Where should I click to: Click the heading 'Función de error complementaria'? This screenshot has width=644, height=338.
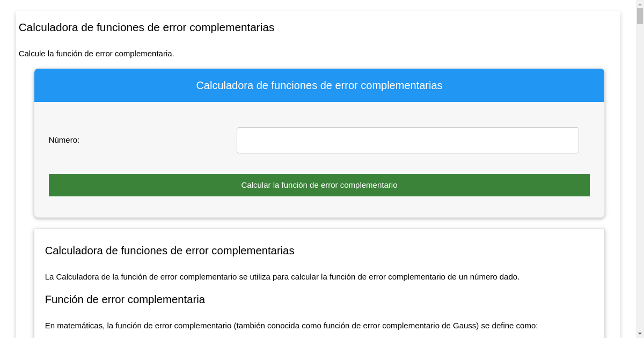click(x=125, y=299)
